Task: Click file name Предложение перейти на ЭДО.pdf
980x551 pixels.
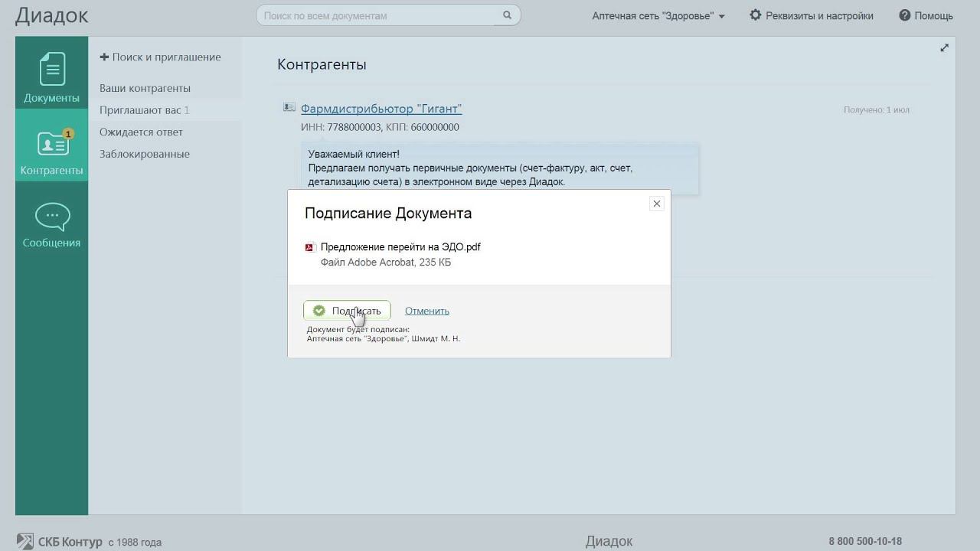Action: 400,247
